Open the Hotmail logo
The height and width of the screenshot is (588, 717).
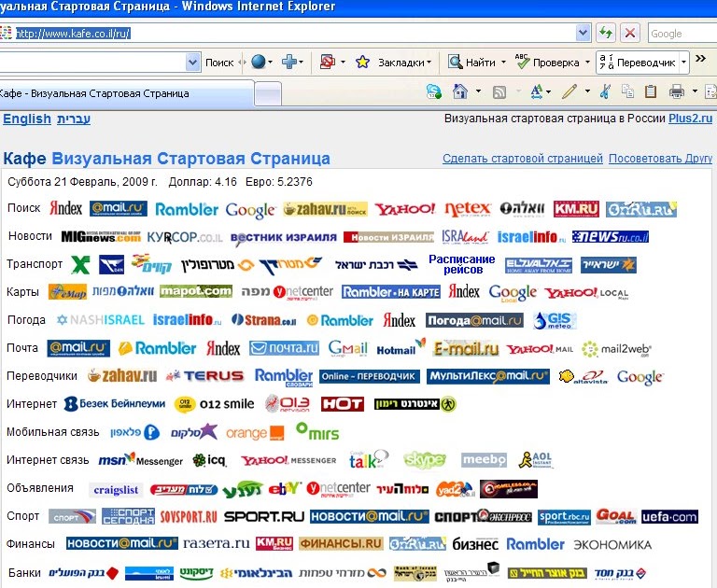point(401,347)
